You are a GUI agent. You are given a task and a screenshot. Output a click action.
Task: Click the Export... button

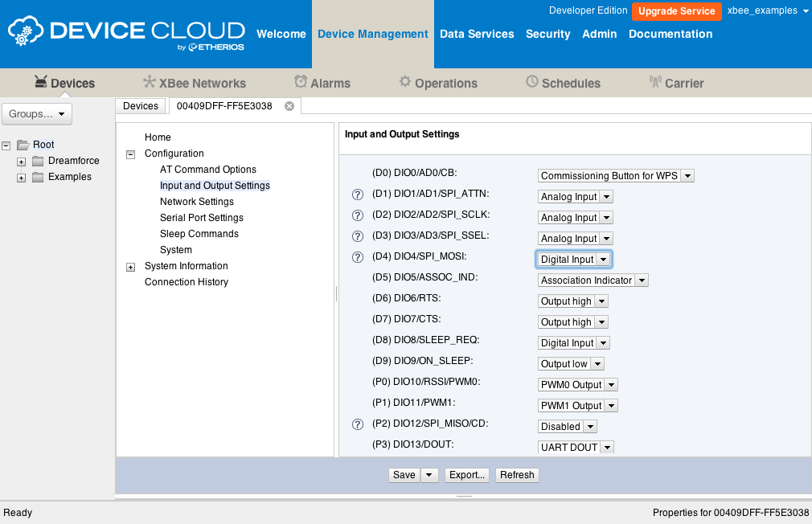(467, 475)
